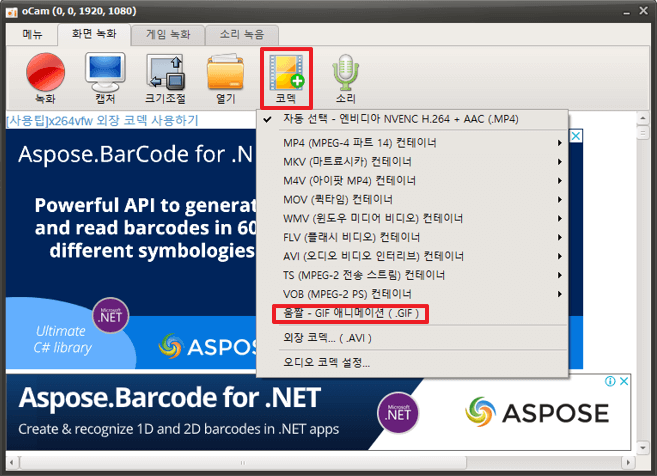Click the horizontal scrollbar thumb
Image resolution: width=657 pixels, height=476 pixels.
pos(243,463)
